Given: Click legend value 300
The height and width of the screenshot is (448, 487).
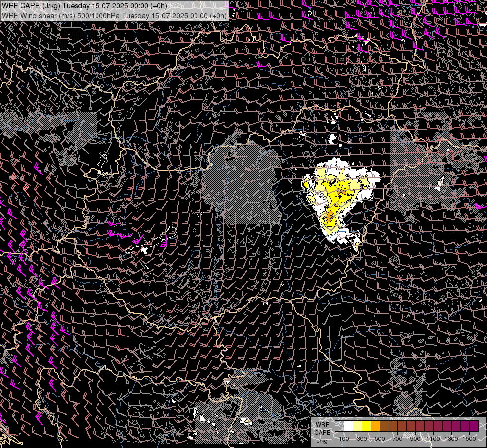Looking at the screenshot, I should [362, 439].
